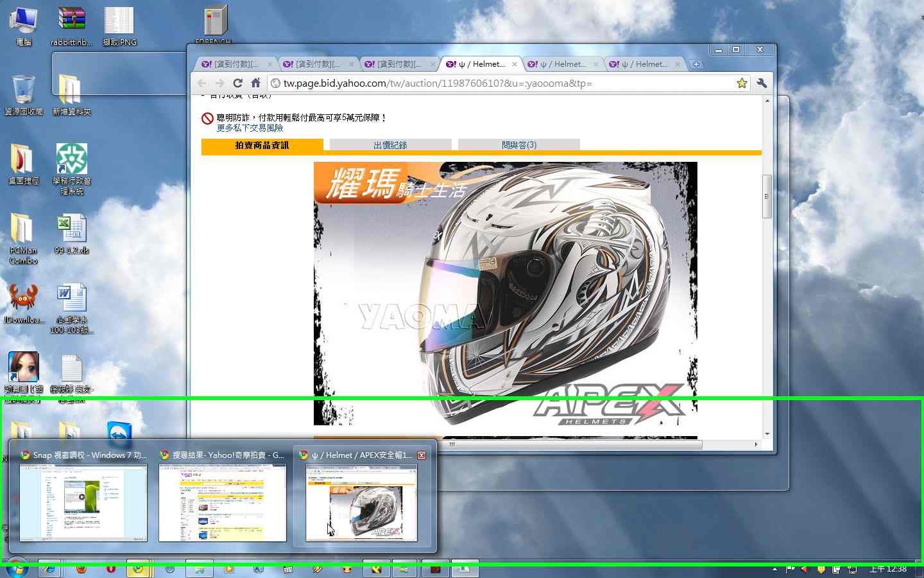Viewport: 924px width, 578px height.
Task: Click the volume icon in the system tray
Action: [804, 569]
